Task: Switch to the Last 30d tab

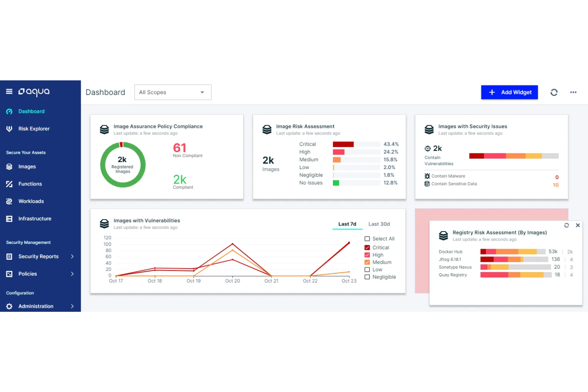Action: click(379, 224)
